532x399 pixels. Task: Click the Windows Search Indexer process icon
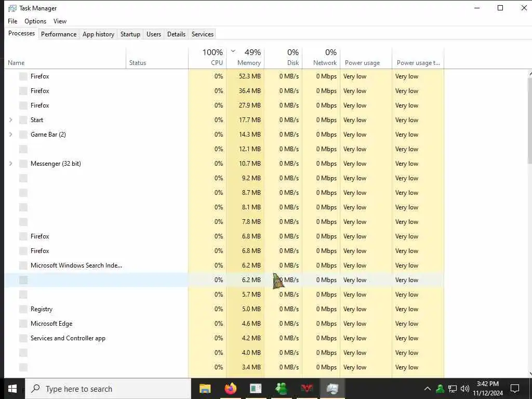[x=23, y=265]
